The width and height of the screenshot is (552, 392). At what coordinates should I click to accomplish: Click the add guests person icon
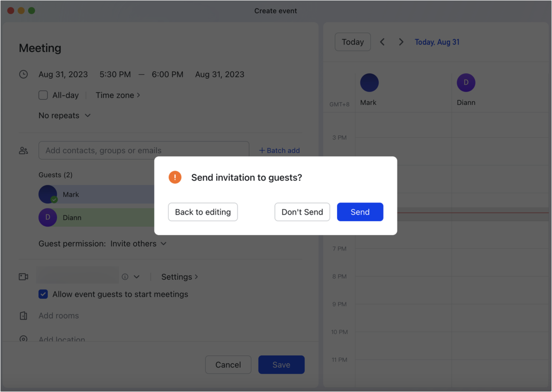coord(23,150)
